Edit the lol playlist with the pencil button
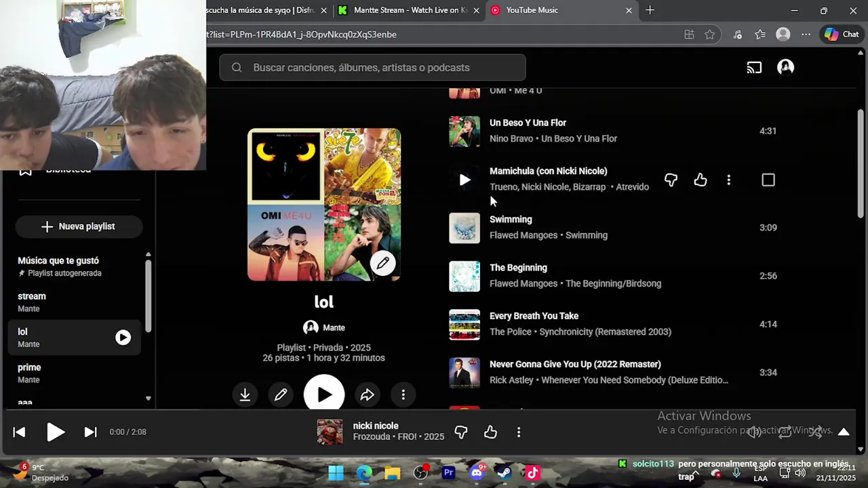868x488 pixels. (281, 394)
